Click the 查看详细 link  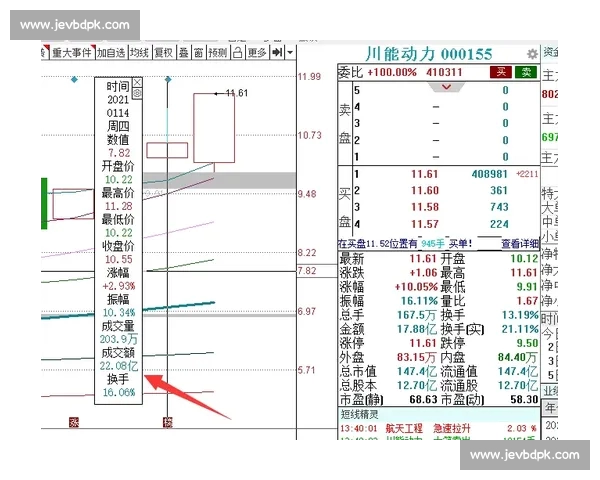pos(520,243)
